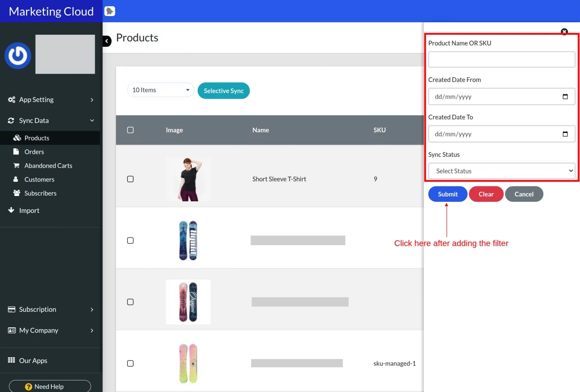Click the Need Help question mark icon
The image size is (580, 392).
[29, 387]
